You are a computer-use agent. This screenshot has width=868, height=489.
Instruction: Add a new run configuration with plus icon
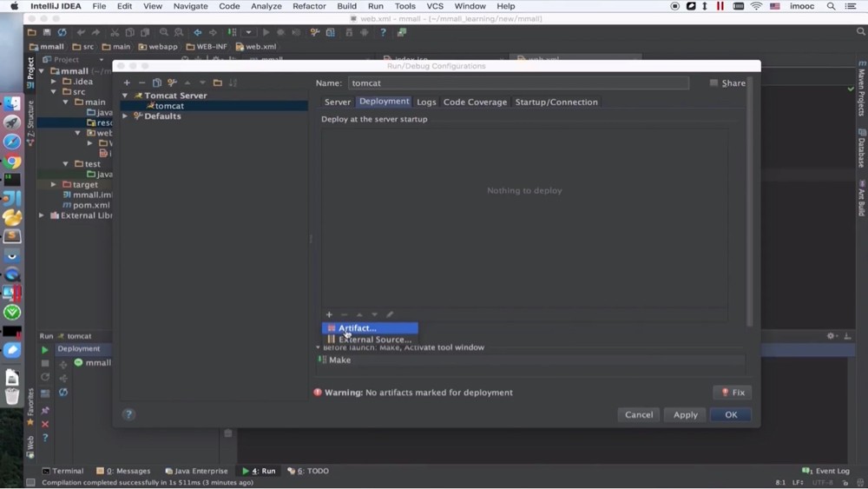click(127, 83)
